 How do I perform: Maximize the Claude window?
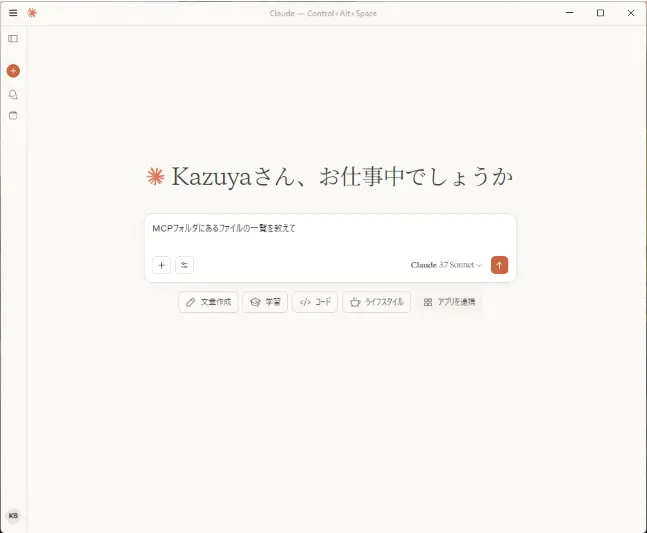pyautogui.click(x=600, y=13)
